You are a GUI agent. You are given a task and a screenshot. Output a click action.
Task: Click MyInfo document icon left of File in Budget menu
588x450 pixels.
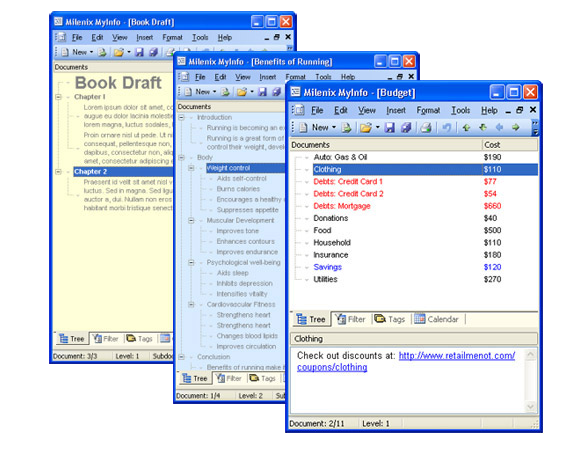(299, 110)
